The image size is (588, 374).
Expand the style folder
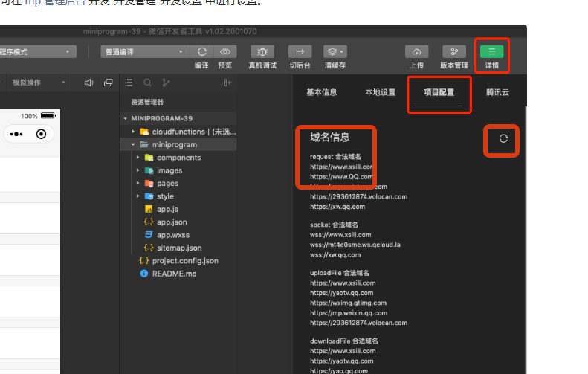click(138, 196)
